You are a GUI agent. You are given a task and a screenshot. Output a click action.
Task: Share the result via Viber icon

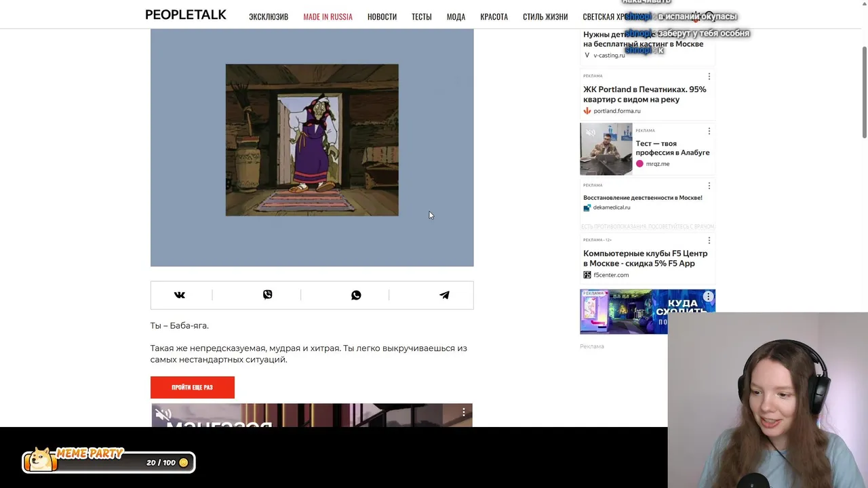268,295
